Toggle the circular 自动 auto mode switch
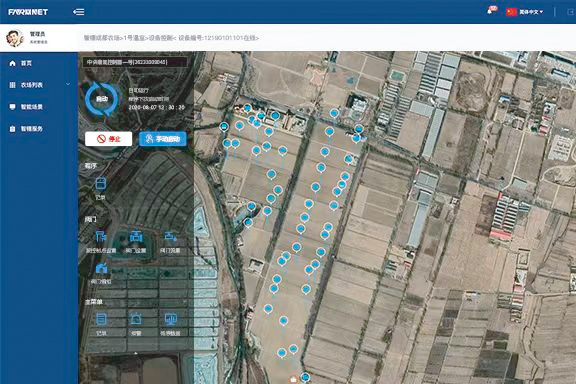The width and height of the screenshot is (576, 384). (x=101, y=99)
